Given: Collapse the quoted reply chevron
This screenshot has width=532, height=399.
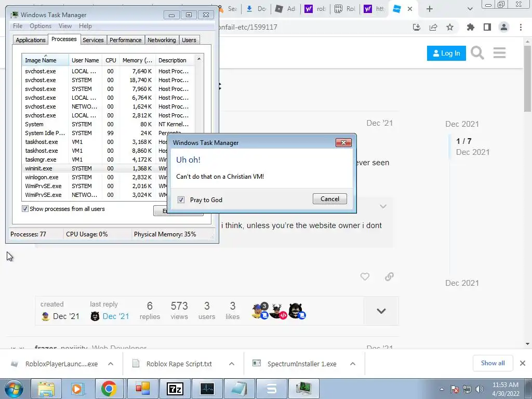Looking at the screenshot, I should [x=383, y=206].
